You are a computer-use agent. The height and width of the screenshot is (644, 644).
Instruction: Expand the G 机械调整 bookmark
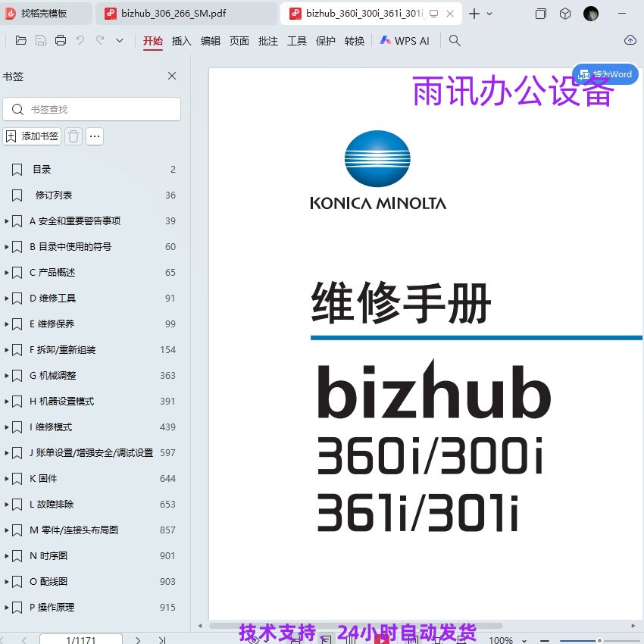7,376
